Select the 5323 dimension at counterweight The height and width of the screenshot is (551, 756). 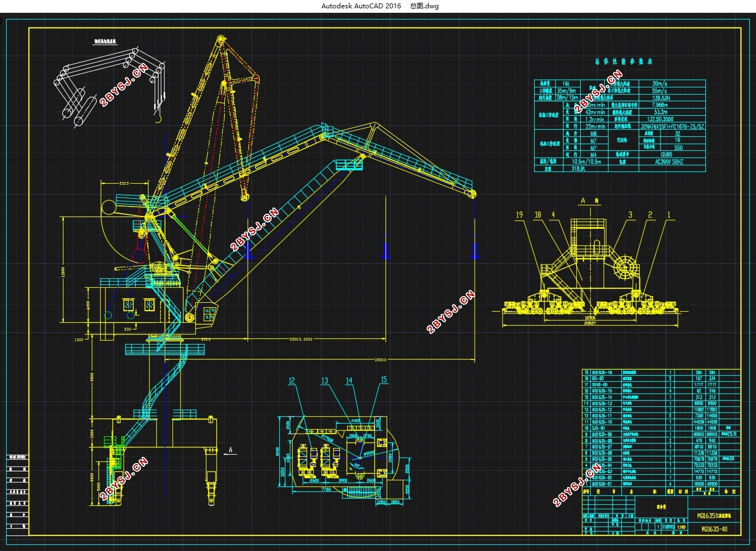(x=124, y=183)
